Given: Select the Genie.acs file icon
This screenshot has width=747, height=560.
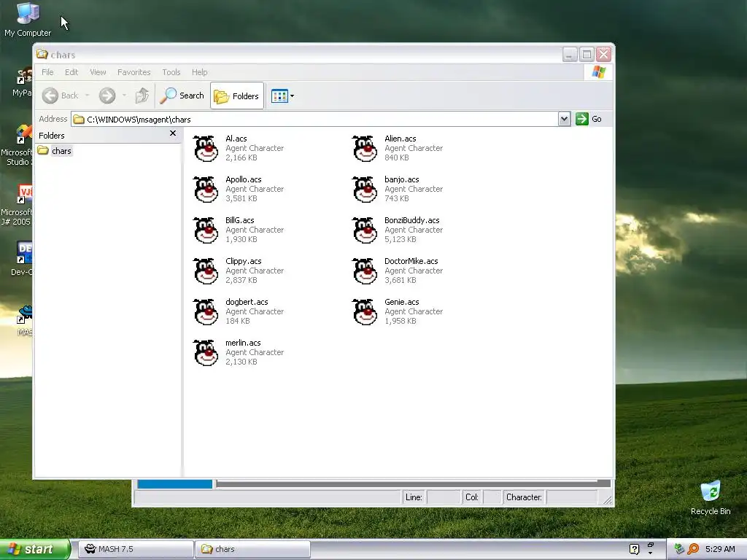Looking at the screenshot, I should (x=365, y=312).
